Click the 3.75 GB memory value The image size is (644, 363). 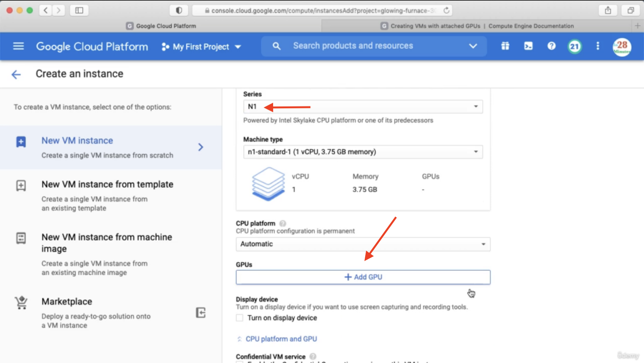pos(365,189)
